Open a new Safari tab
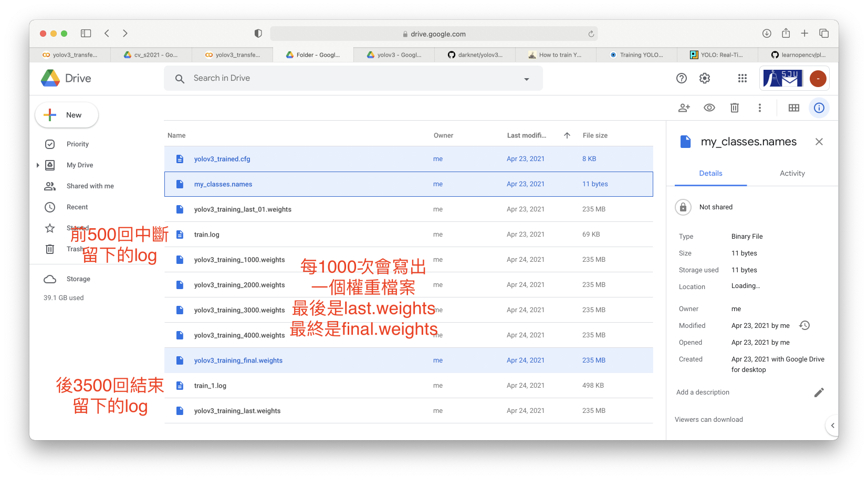The height and width of the screenshot is (479, 868). (x=804, y=34)
